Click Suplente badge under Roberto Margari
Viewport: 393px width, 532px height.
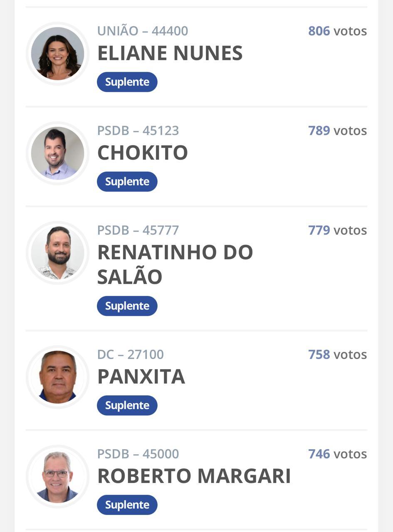[127, 505]
